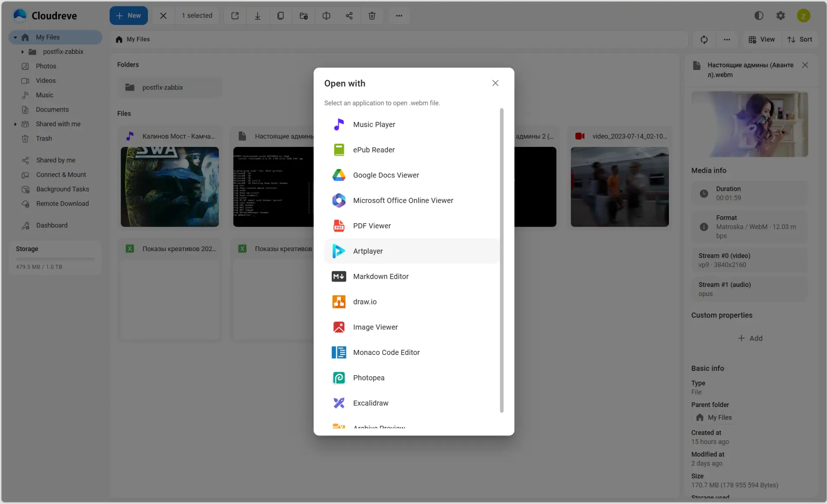Viewport: 827px width, 504px height.
Task: Open the View options dropdown
Action: pyautogui.click(x=762, y=39)
